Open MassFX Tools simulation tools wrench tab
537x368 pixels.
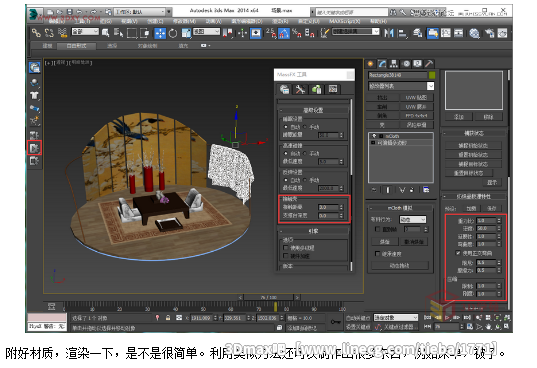[300, 89]
